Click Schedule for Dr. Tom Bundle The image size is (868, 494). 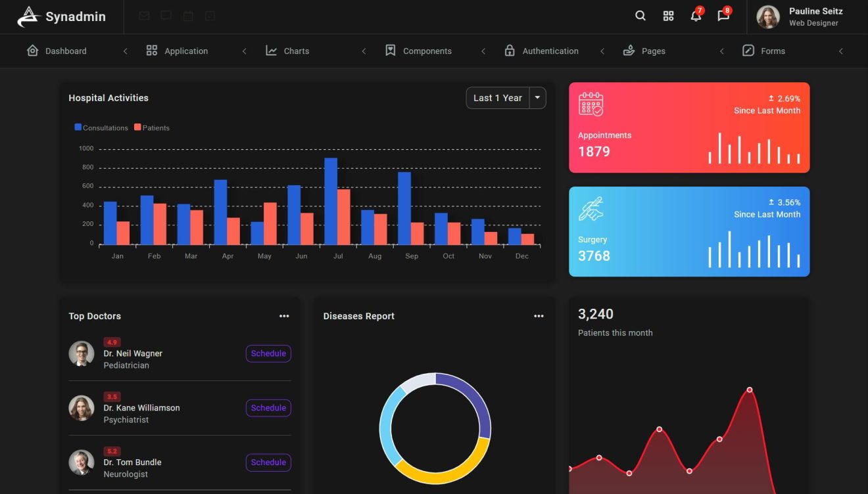[x=268, y=462]
